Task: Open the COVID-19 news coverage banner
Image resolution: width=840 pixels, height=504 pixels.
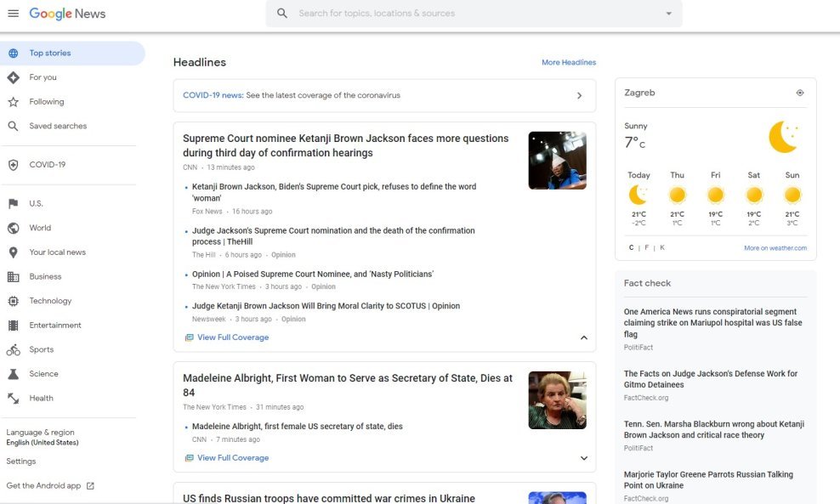Action: [384, 95]
